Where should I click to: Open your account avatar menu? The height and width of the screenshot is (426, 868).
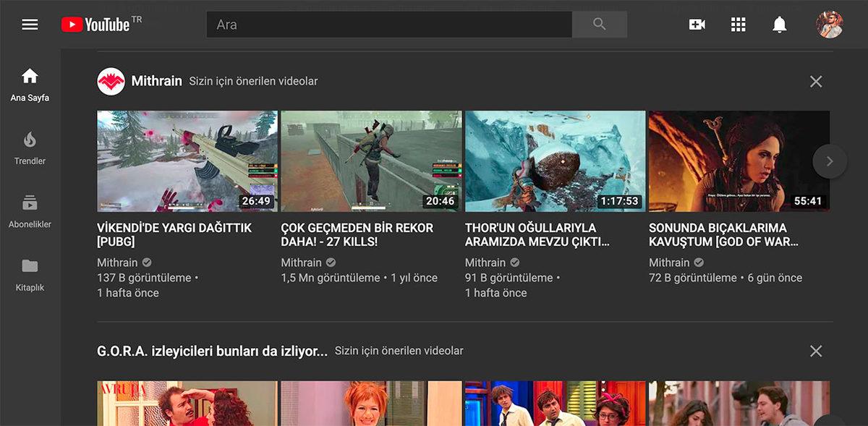pyautogui.click(x=830, y=23)
